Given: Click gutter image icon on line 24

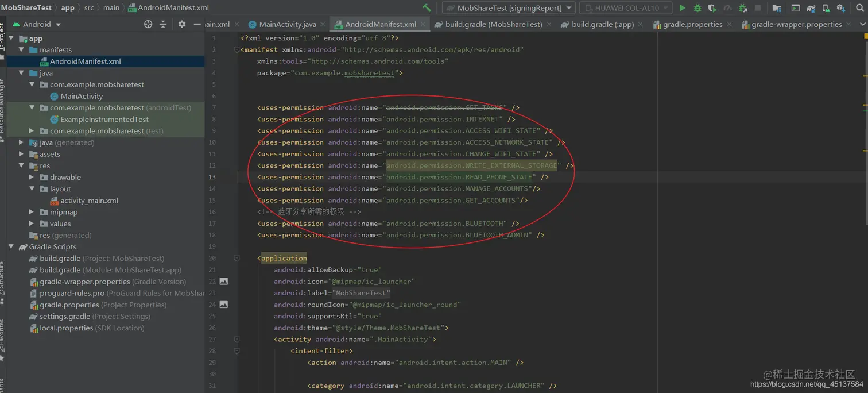Looking at the screenshot, I should (x=224, y=305).
